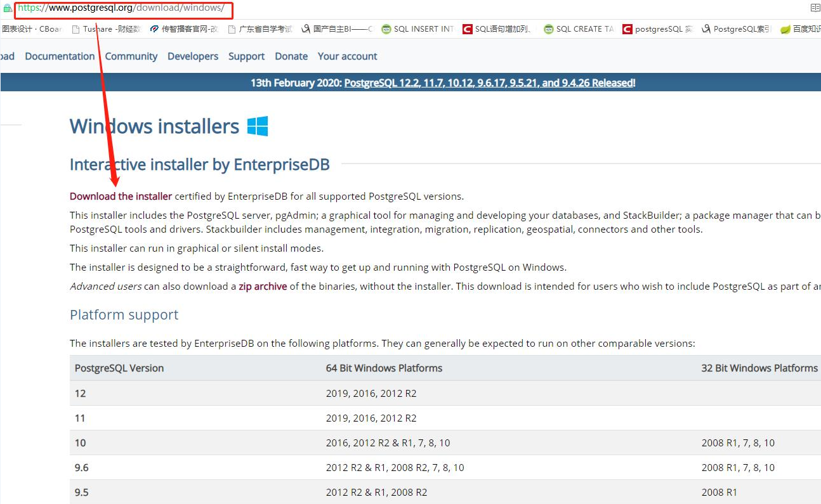Viewport: 821px width, 504px height.
Task: Click the PostgreSQL索引 bookmark favicon
Action: pos(706,29)
